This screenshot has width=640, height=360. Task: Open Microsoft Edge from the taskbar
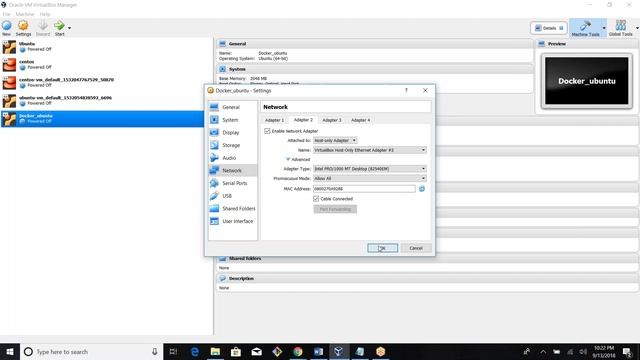click(195, 351)
